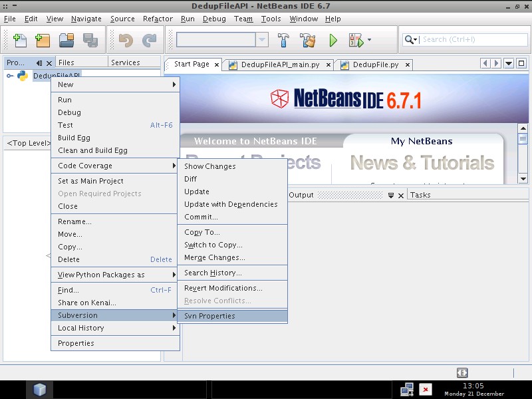532x399 pixels.
Task: Expand the Code Coverage submenu
Action: [115, 166]
